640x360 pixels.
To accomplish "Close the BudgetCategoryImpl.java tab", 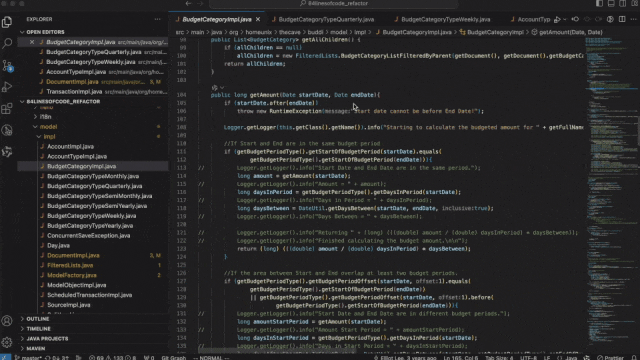I will point(258,19).
